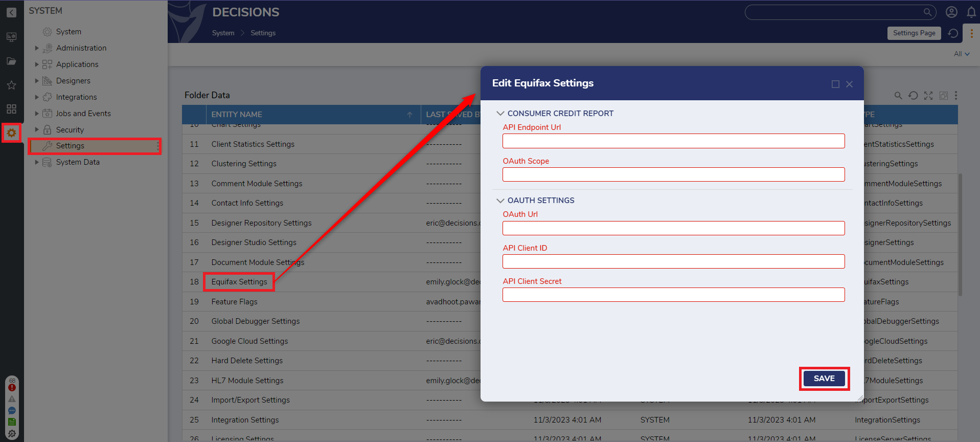Open Settings tree item context dots
The image size is (980, 442).
pyautogui.click(x=158, y=146)
